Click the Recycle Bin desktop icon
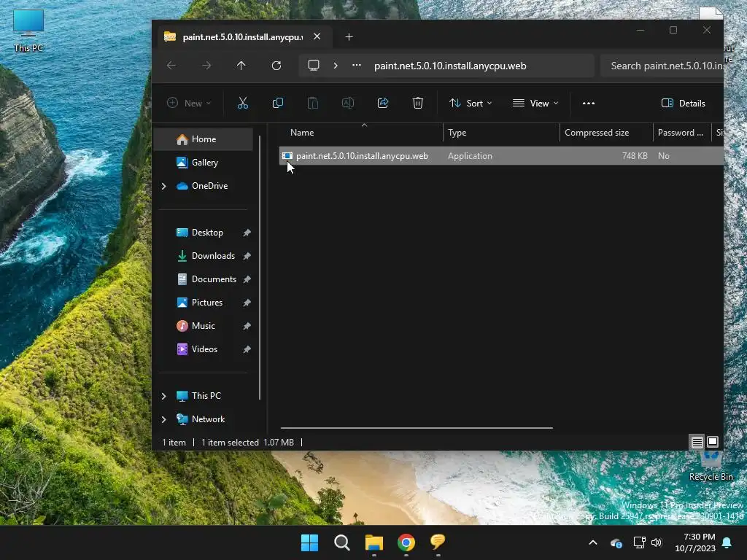This screenshot has width=747, height=560. [x=711, y=467]
